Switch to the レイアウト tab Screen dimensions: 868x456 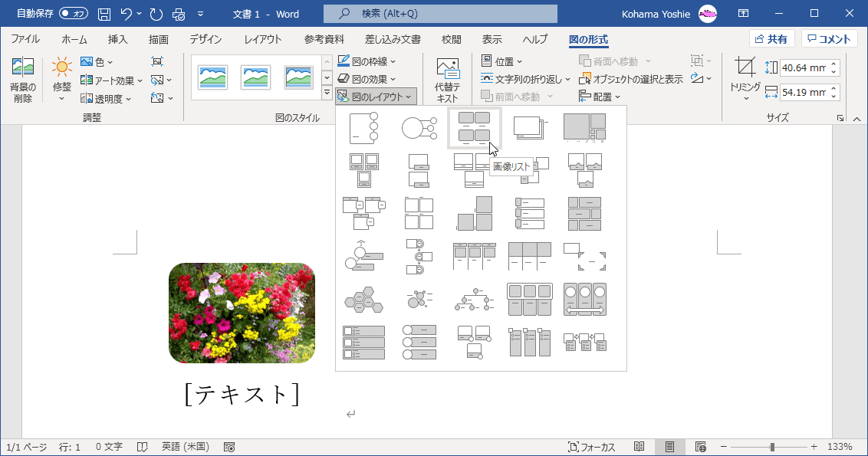tap(263, 39)
